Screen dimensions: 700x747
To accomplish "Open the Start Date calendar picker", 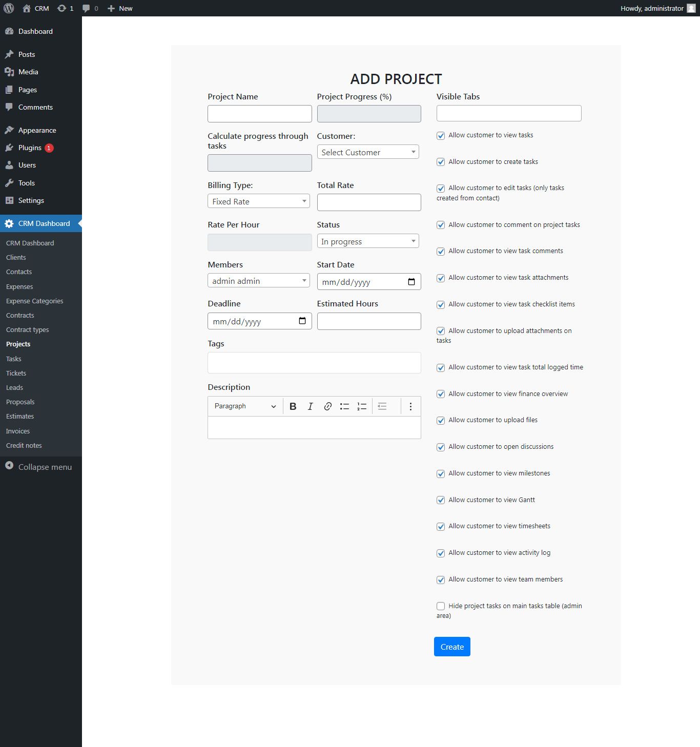I will pyautogui.click(x=411, y=281).
